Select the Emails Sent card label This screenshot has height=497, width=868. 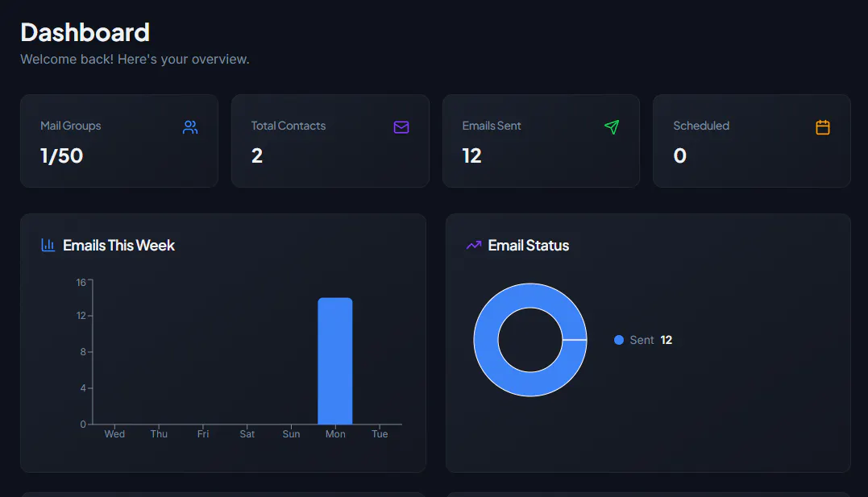[492, 126]
